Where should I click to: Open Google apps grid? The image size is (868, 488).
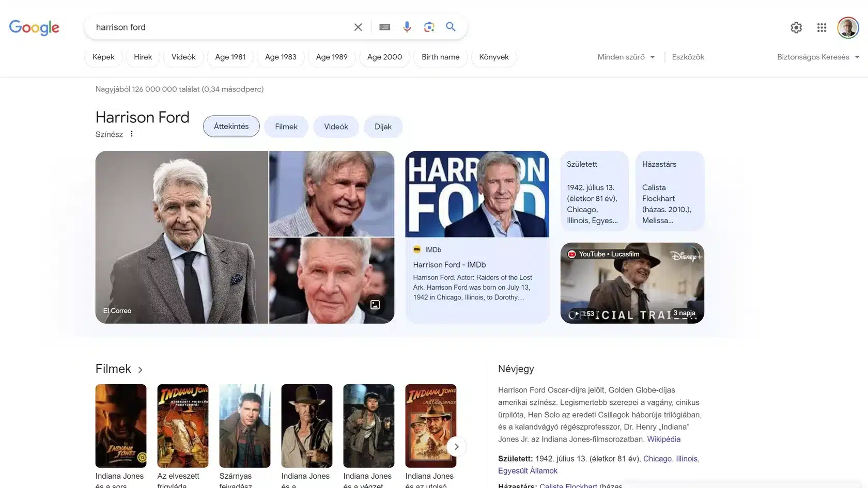pyautogui.click(x=822, y=27)
